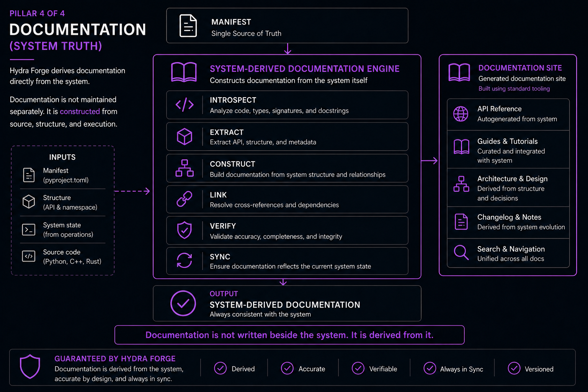Click "SYSTEM-DERIVED DOCUMENTATION" output title

click(285, 305)
